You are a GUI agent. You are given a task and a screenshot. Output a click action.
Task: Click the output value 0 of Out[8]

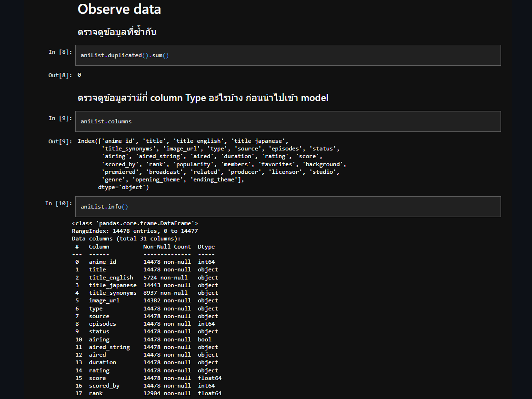click(80, 75)
